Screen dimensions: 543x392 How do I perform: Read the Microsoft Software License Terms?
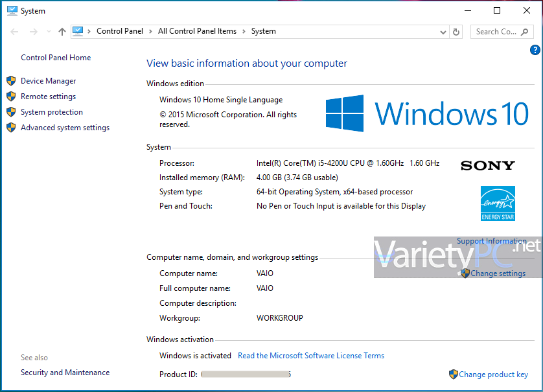tap(310, 356)
